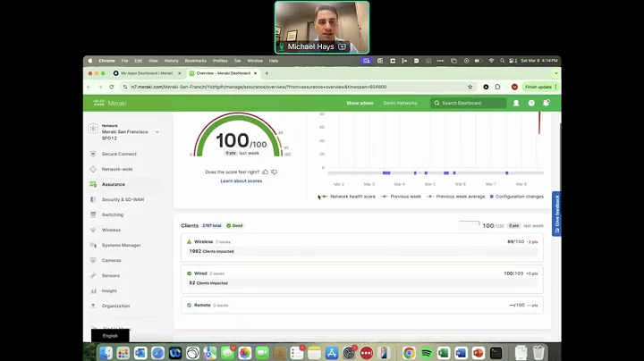Toggle Previous week average legend item
Image resolution: width=644 pixels, height=361 pixels.
pos(456,197)
